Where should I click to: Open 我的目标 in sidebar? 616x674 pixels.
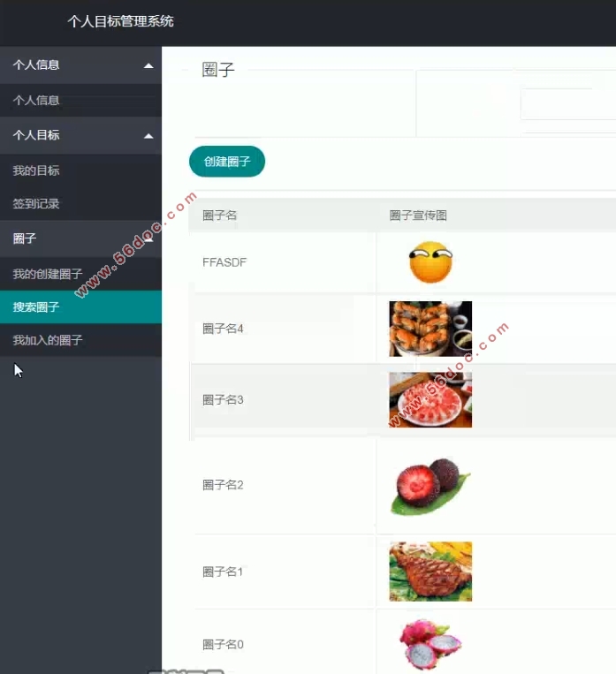click(36, 170)
